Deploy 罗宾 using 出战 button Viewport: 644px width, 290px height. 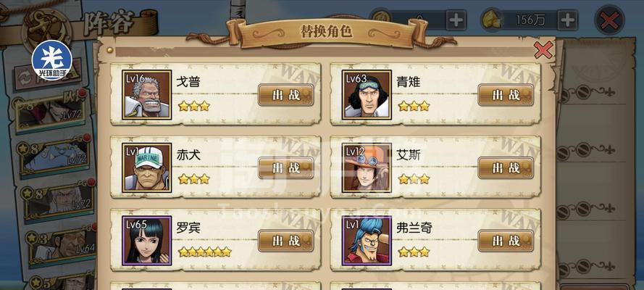click(x=286, y=241)
